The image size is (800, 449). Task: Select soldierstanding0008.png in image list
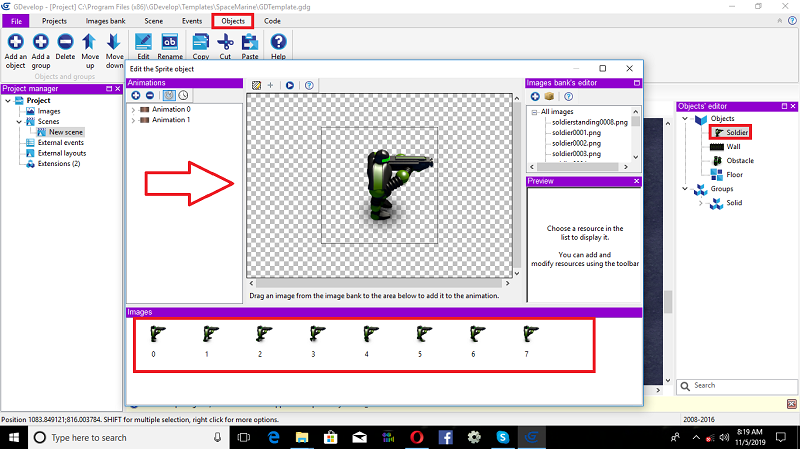(x=590, y=122)
